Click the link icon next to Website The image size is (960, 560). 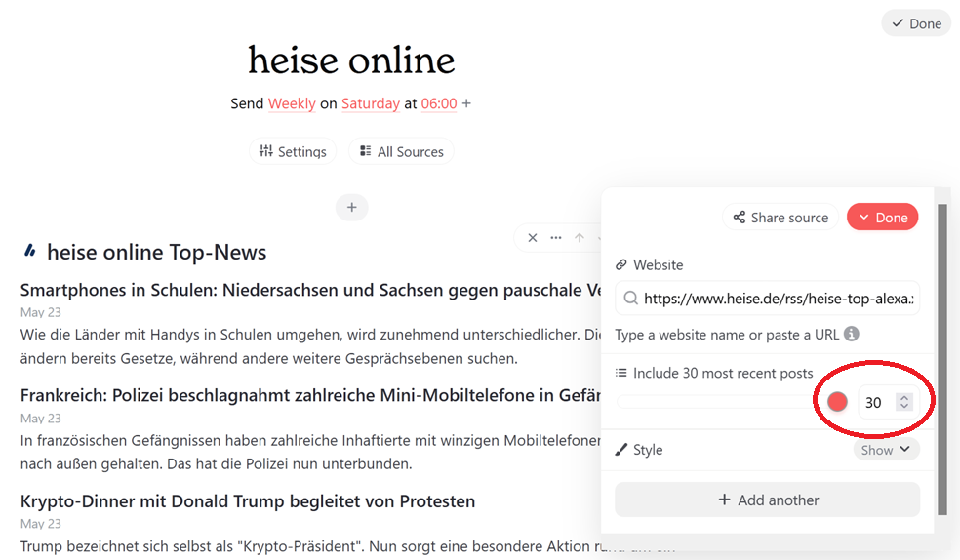(620, 264)
